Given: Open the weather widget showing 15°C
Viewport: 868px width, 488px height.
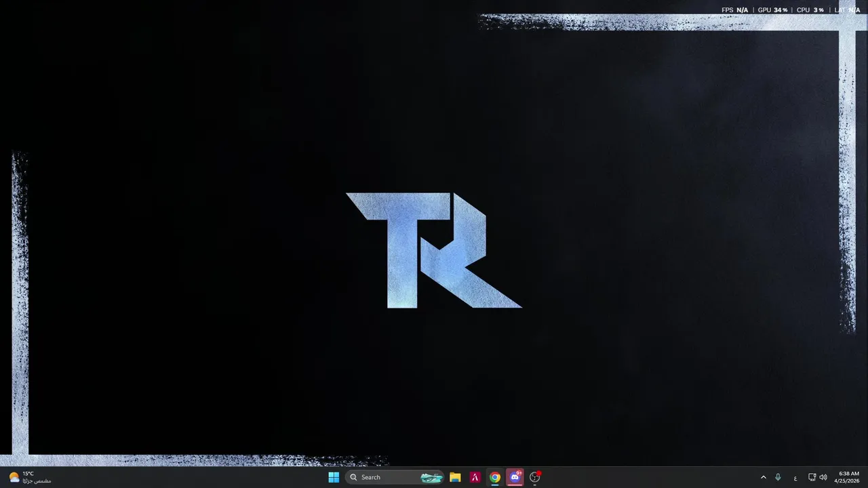Looking at the screenshot, I should tap(30, 477).
